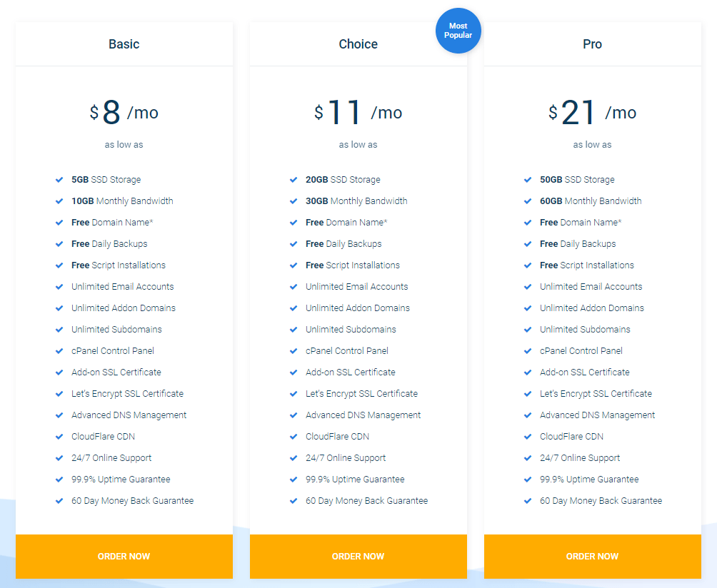The height and width of the screenshot is (588, 717).
Task: Click checkmark beside Choice Free Daily Backups
Action: [294, 244]
